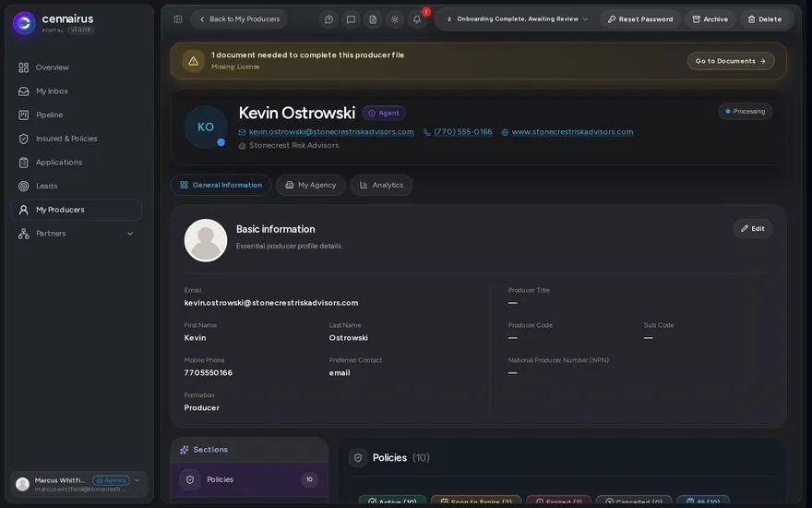Click the globe icon beside website link

(505, 132)
